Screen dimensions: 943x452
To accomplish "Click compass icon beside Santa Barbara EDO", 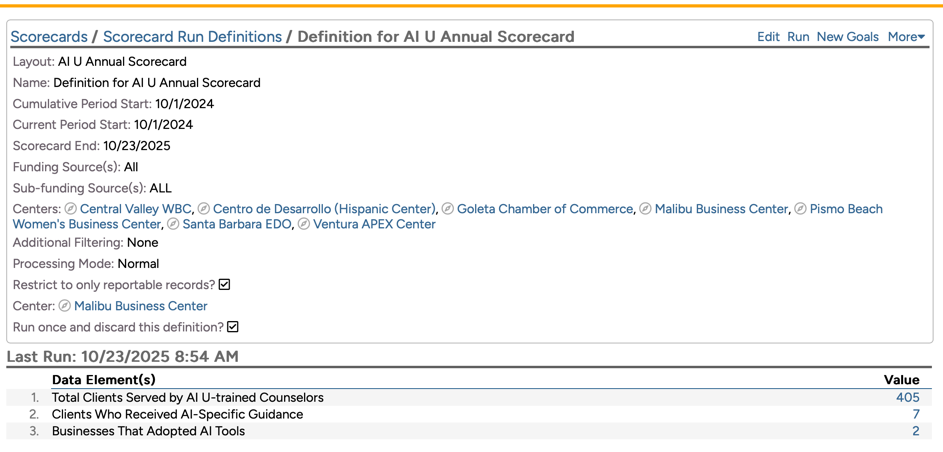I will pos(174,224).
